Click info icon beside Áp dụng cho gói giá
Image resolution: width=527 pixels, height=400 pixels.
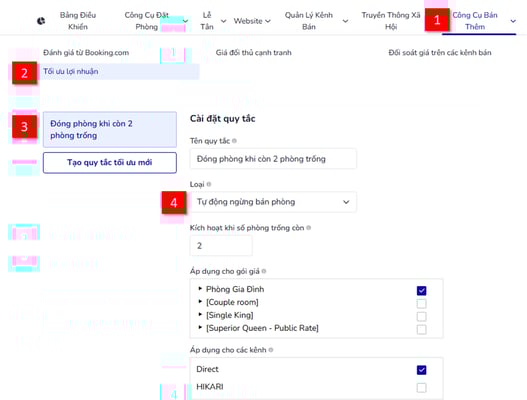click(x=264, y=271)
